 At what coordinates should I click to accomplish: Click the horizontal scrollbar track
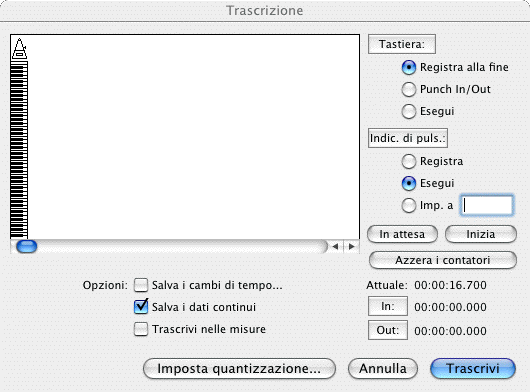169,247
